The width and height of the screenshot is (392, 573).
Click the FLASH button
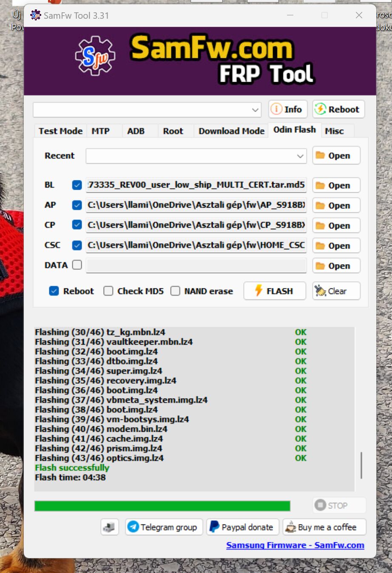pos(275,291)
